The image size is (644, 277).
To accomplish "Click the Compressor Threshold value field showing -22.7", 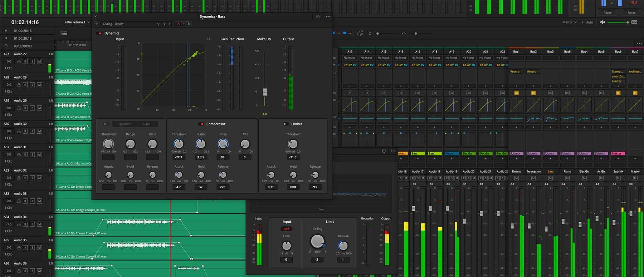I will tap(179, 157).
